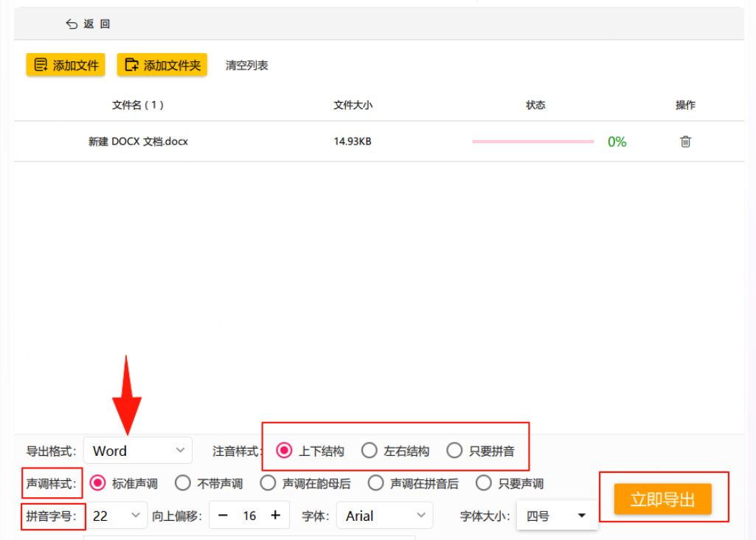Viewport: 756px width, 540px height.
Task: Choose 不带声调 tone style
Action: coord(183,483)
